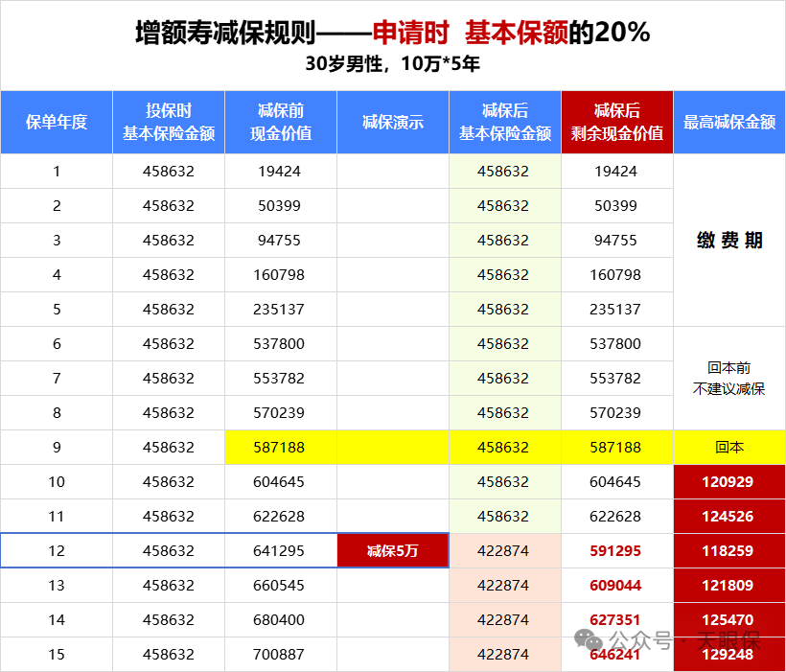
Task: Select the red 减保后剩余现金价值 header
Action: click(617, 122)
